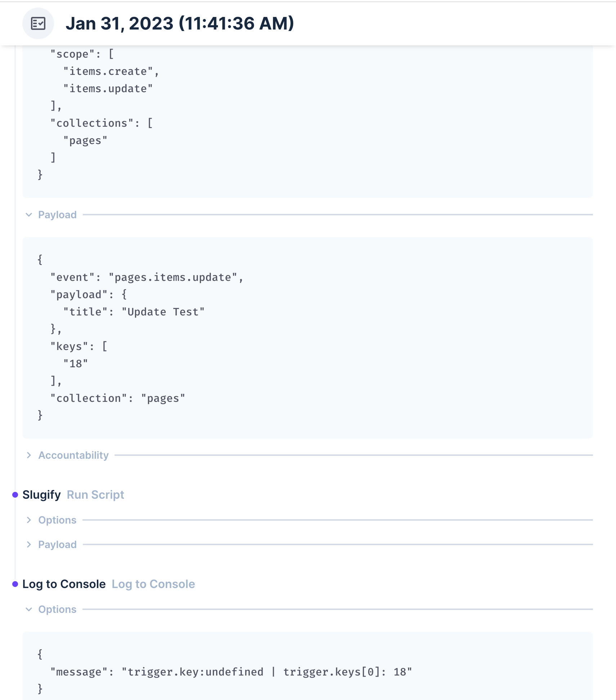Click the Slugify operation name

pos(41,495)
